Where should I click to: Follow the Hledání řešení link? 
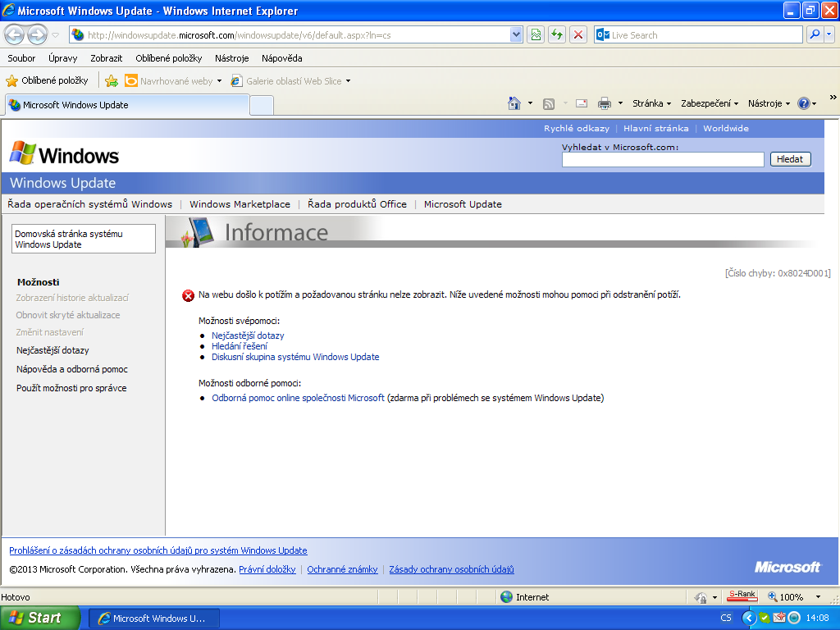coord(240,346)
